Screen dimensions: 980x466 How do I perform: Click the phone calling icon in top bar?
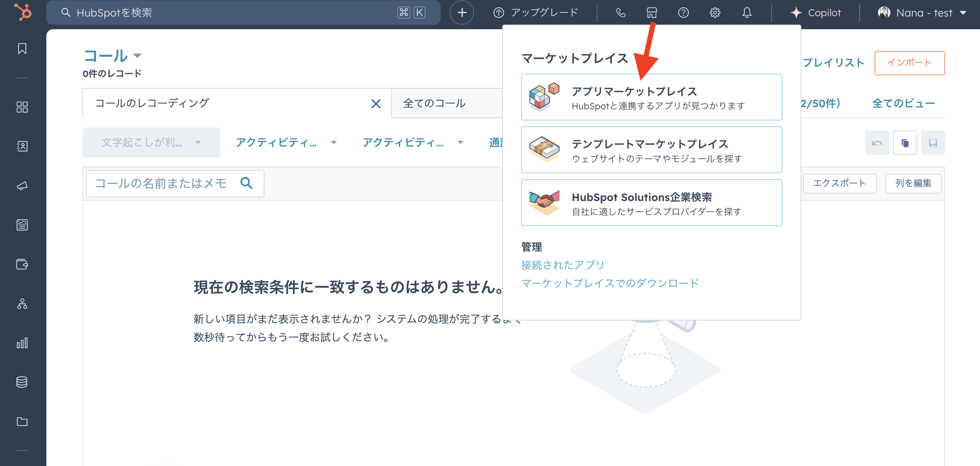[620, 13]
